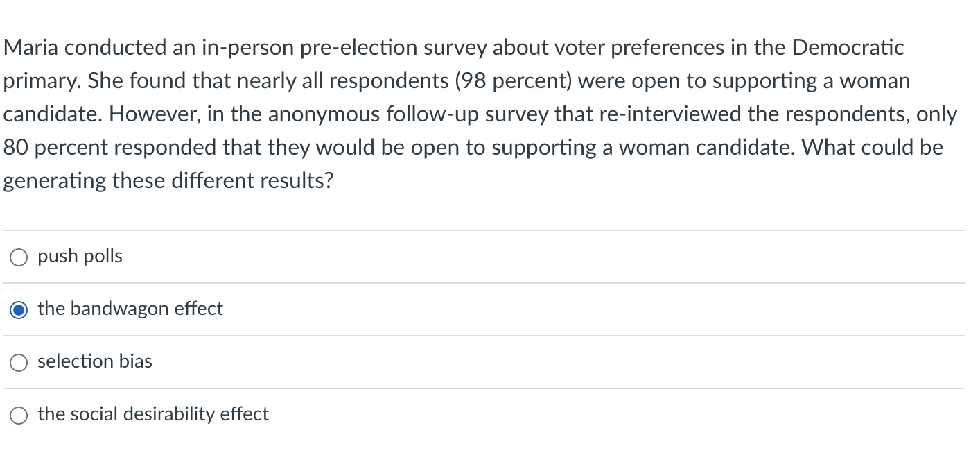Screen dimensions: 980x462
Task: Click "the social desirability effect" label text
Action: click(153, 414)
